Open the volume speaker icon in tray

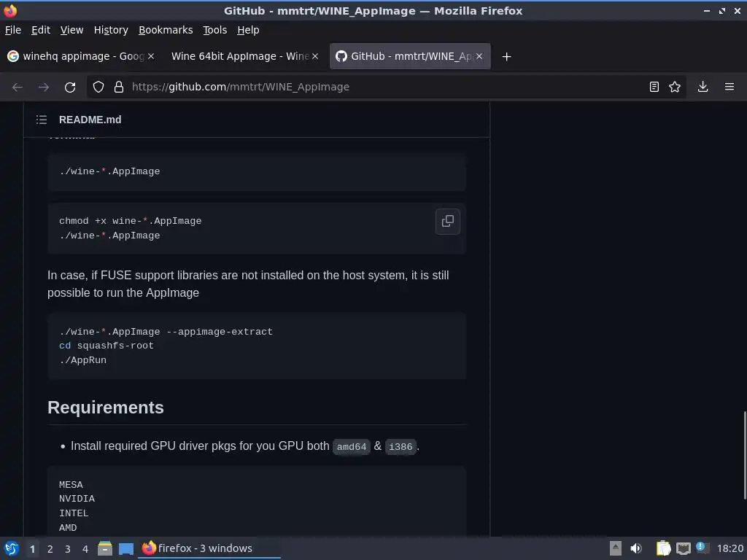636,548
